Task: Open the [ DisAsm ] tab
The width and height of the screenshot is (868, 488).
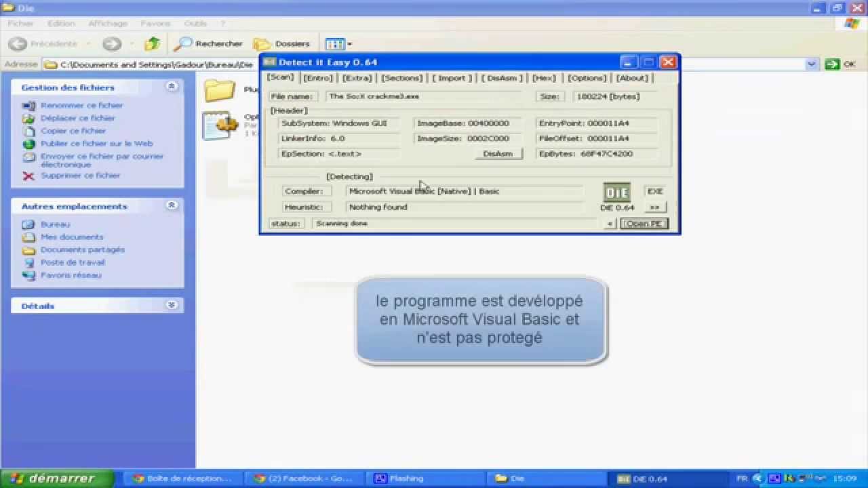Action: click(502, 78)
